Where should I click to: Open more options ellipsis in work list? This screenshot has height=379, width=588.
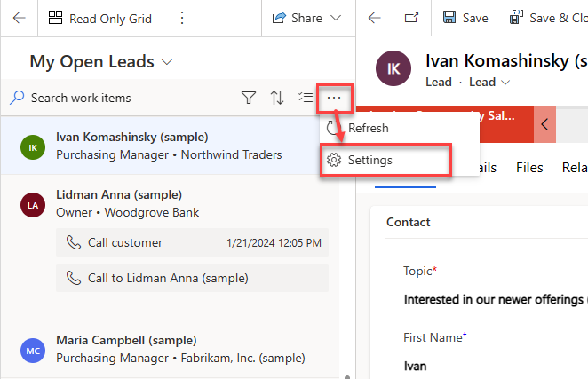point(334,99)
